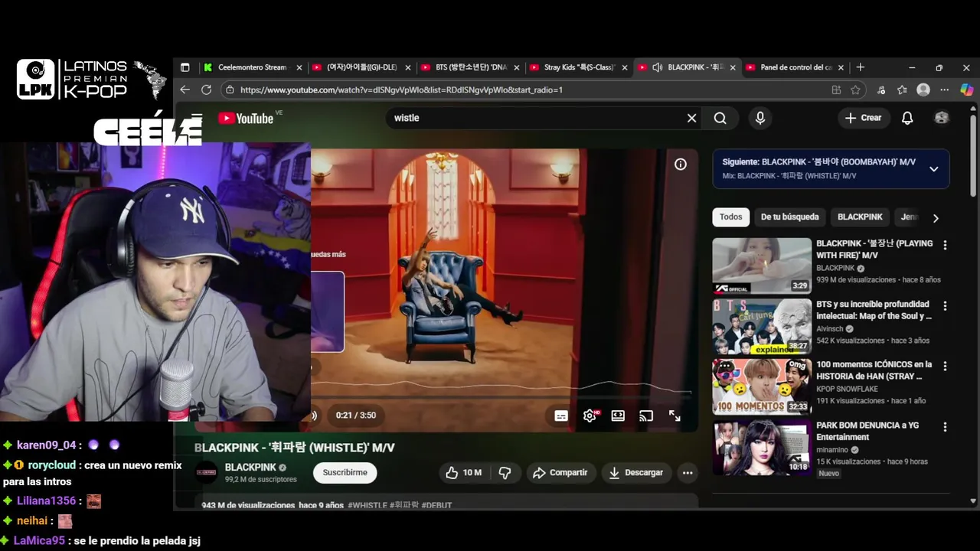Open the PLAYING WITH FIRE video thumbnail
Screen dimensions: 980x551
tap(762, 266)
